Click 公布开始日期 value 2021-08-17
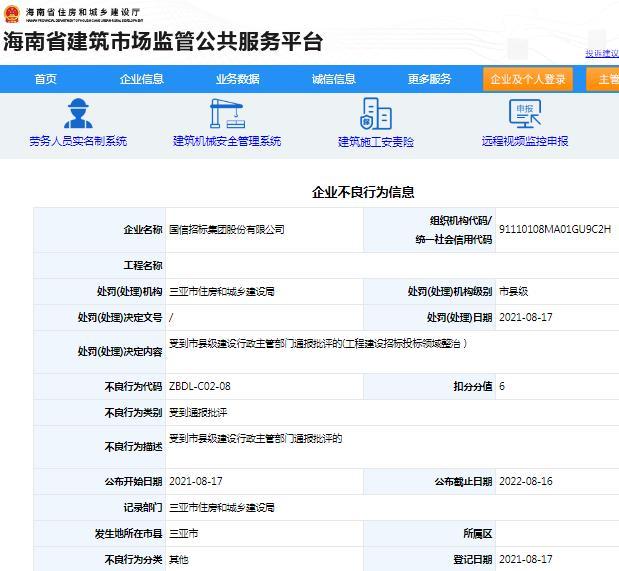The height and width of the screenshot is (571, 619). [195, 481]
